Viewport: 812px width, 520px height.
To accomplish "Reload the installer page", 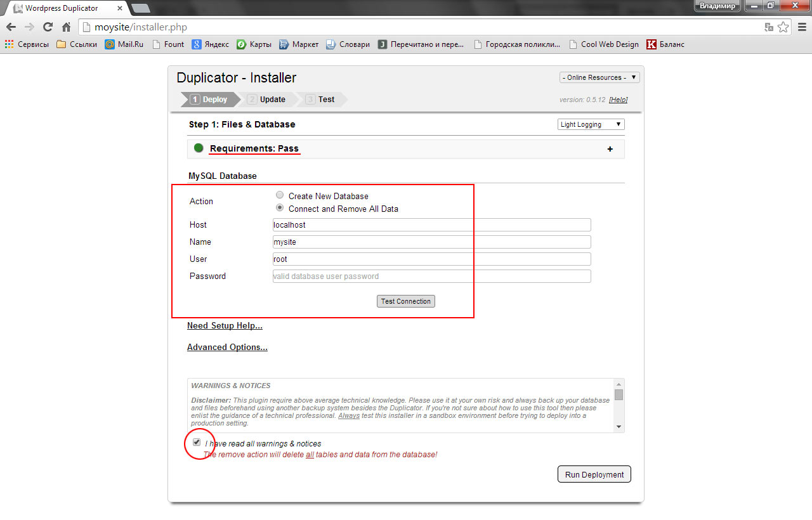I will click(x=48, y=27).
